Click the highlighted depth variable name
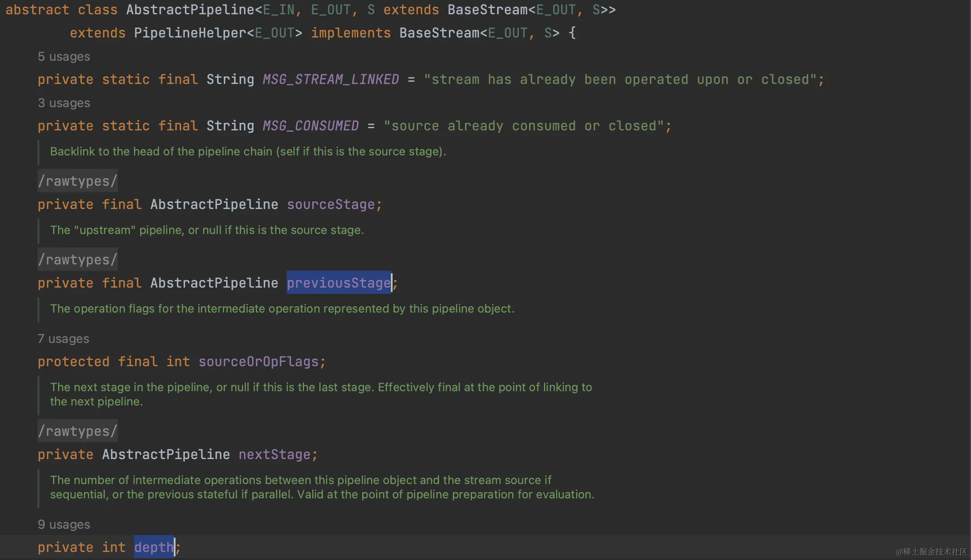Screen dimensions: 971x560 tap(154, 547)
